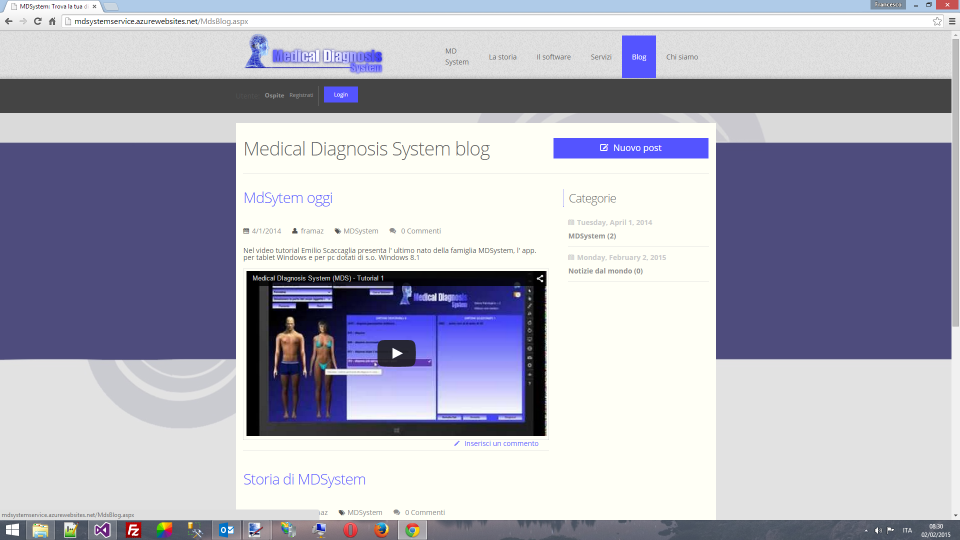This screenshot has width=960, height=540.
Task: Open Firefox from the taskbar
Action: point(381,530)
